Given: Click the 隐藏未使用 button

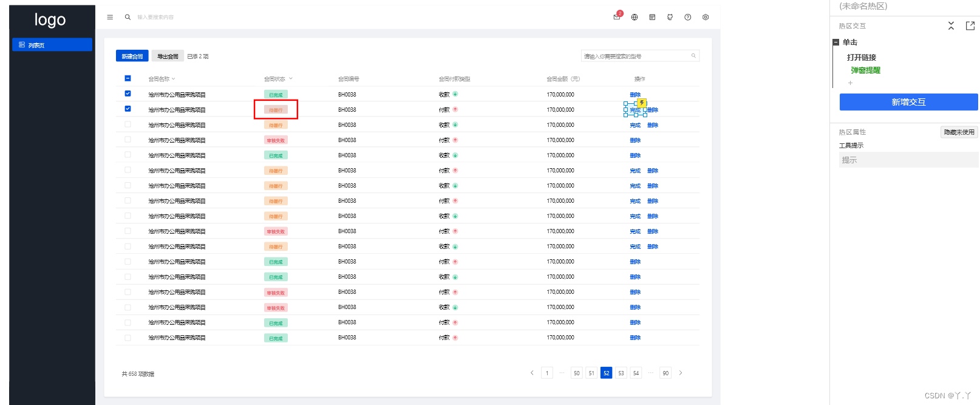Looking at the screenshot, I should [959, 132].
